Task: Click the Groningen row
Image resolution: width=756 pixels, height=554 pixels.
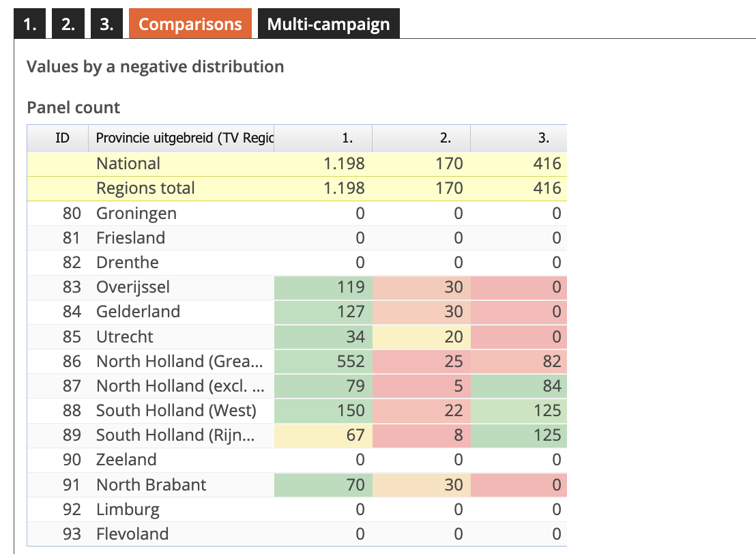Action: pyautogui.click(x=136, y=214)
